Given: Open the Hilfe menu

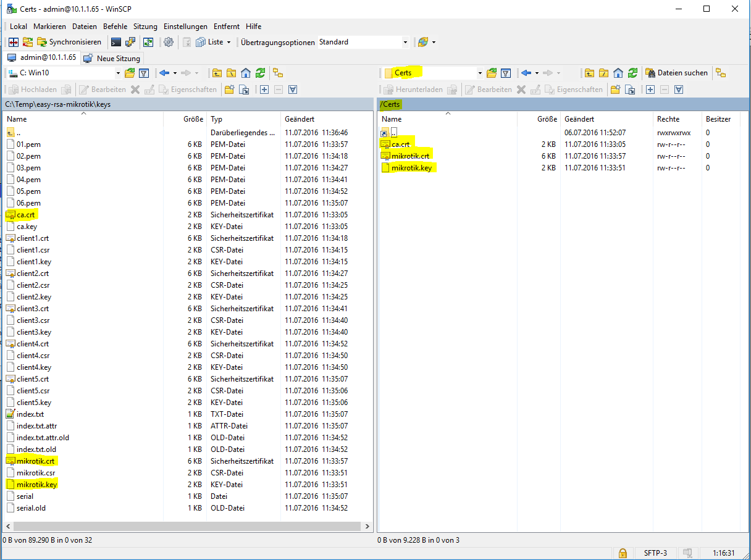Looking at the screenshot, I should point(254,27).
